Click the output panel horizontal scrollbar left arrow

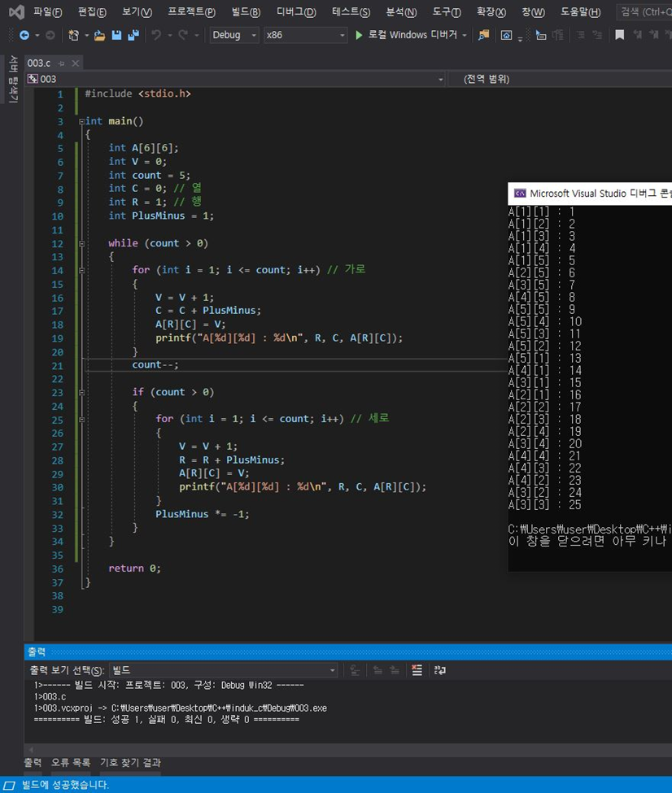pyautogui.click(x=30, y=750)
